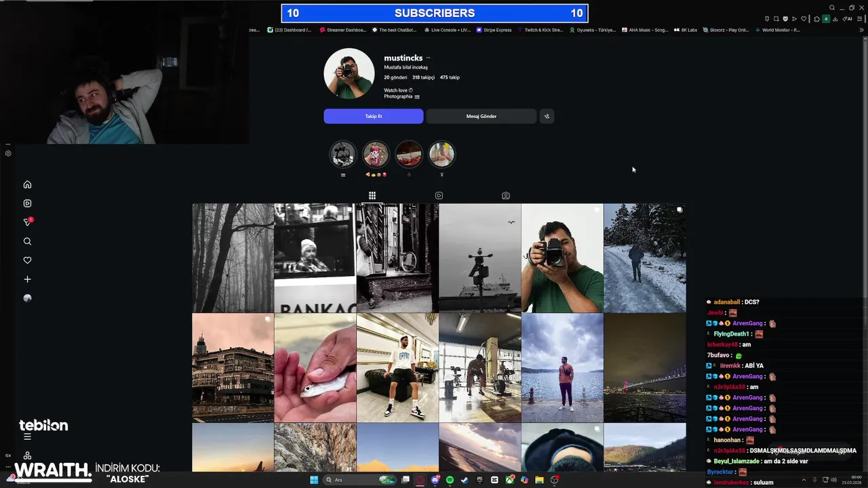Open the 475 takip following list
Image resolution: width=868 pixels, height=488 pixels.
click(x=450, y=77)
